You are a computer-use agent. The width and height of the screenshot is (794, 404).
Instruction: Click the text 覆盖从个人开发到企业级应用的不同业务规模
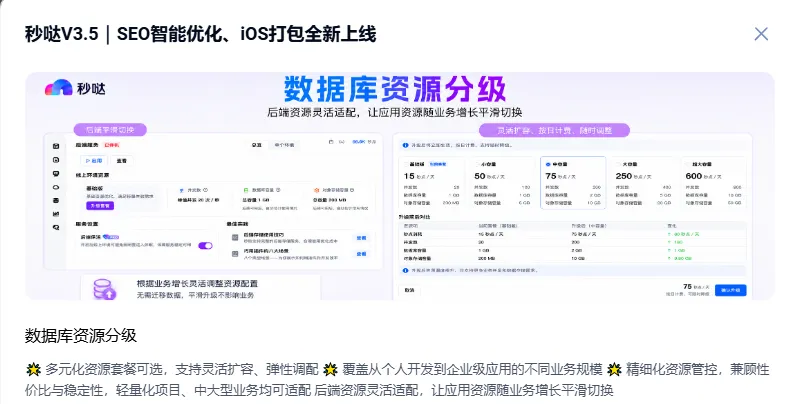pos(472,370)
